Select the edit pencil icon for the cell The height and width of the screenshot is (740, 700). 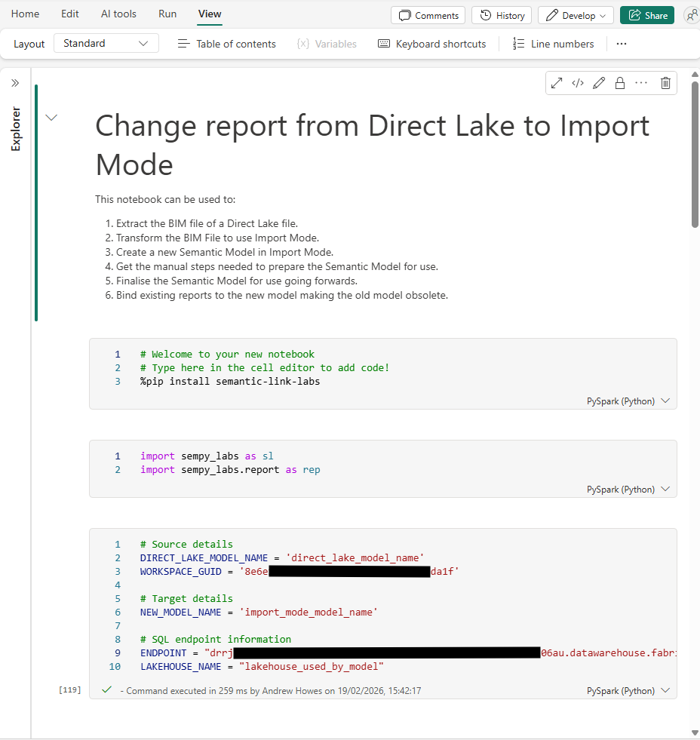598,83
